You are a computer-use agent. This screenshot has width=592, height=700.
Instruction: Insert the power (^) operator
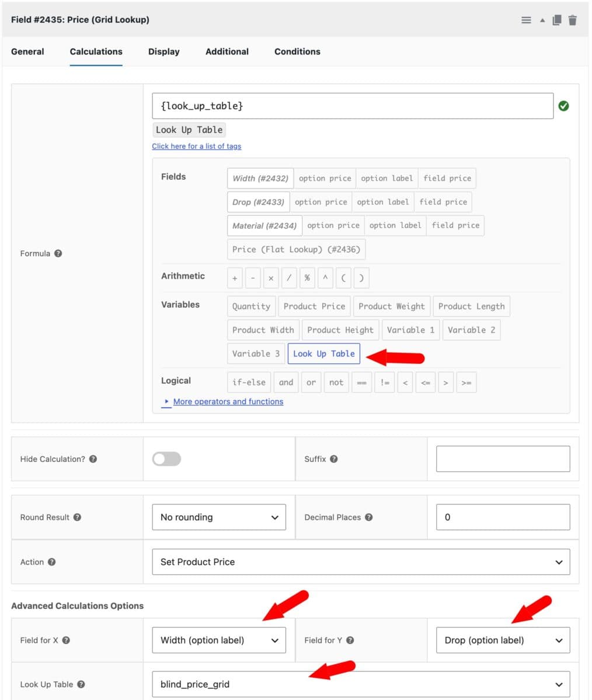pos(325,278)
